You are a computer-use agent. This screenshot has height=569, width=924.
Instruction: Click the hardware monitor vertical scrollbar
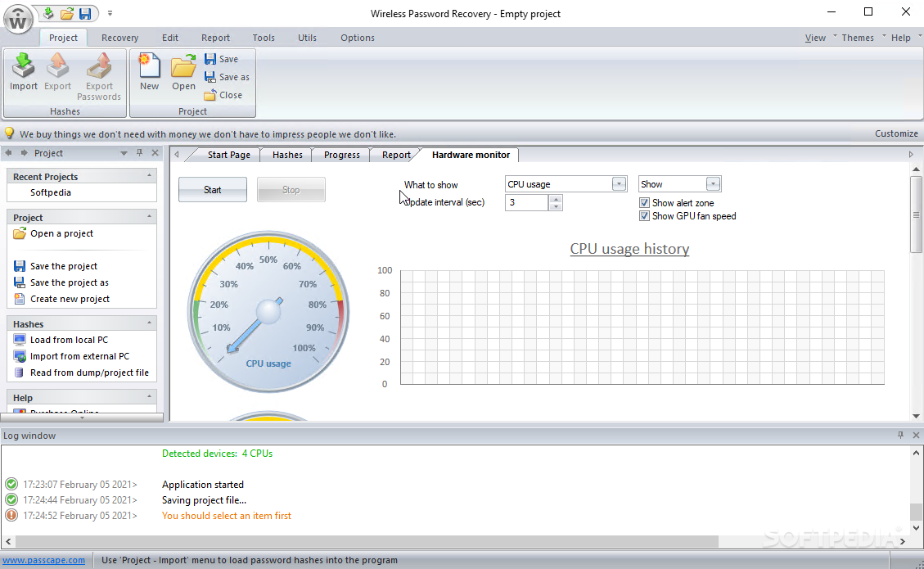click(916, 215)
